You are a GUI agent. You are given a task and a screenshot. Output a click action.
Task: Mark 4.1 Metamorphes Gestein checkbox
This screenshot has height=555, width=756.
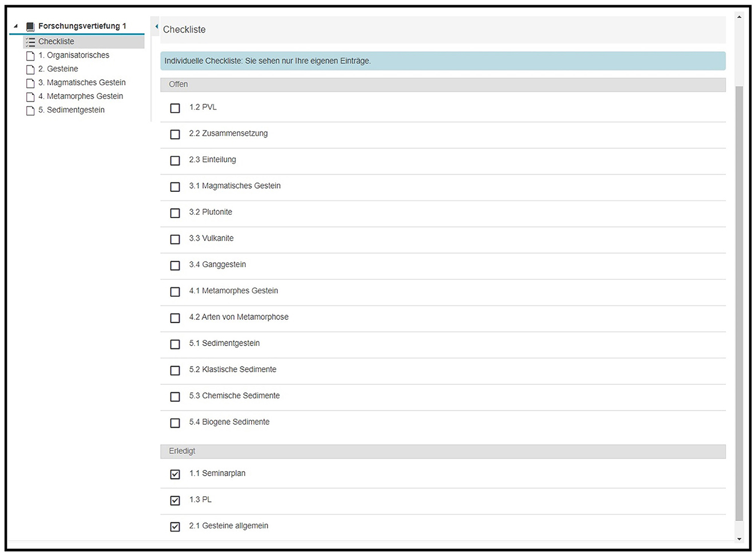pos(175,292)
